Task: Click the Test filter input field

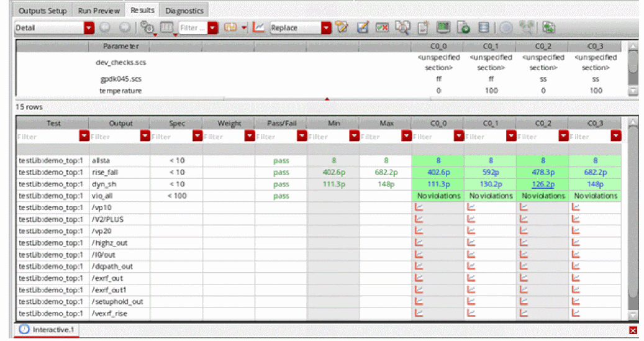Action: 48,137
